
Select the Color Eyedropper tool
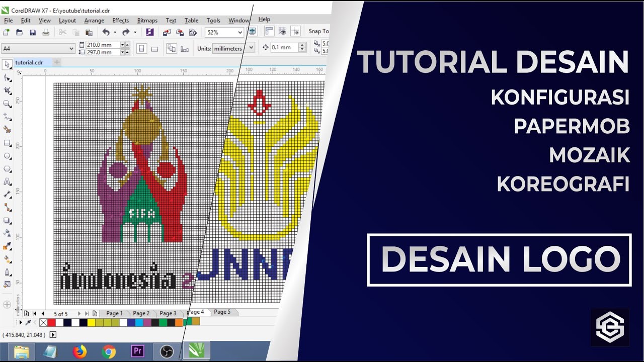coord(7,246)
